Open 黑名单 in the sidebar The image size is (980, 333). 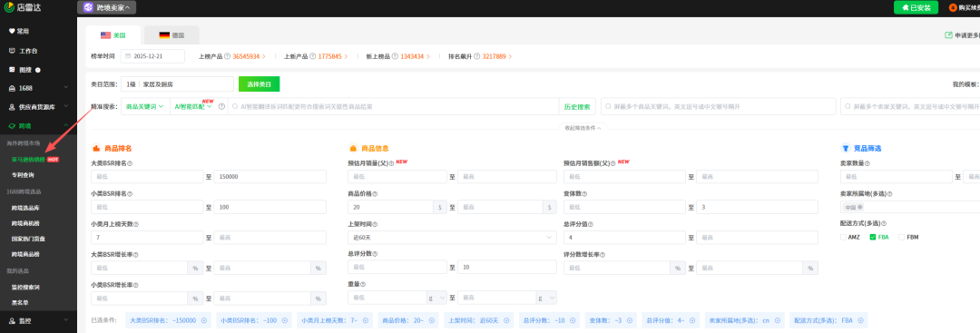coord(20,302)
